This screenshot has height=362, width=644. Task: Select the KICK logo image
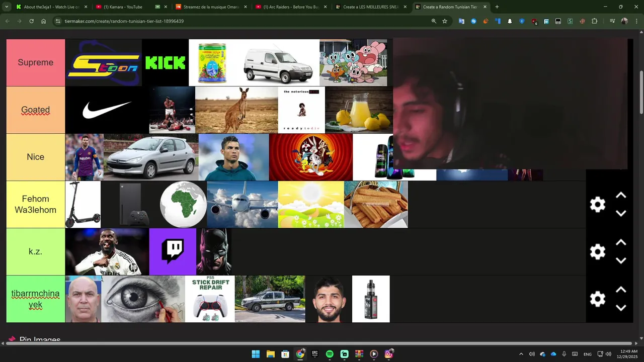pyautogui.click(x=165, y=62)
